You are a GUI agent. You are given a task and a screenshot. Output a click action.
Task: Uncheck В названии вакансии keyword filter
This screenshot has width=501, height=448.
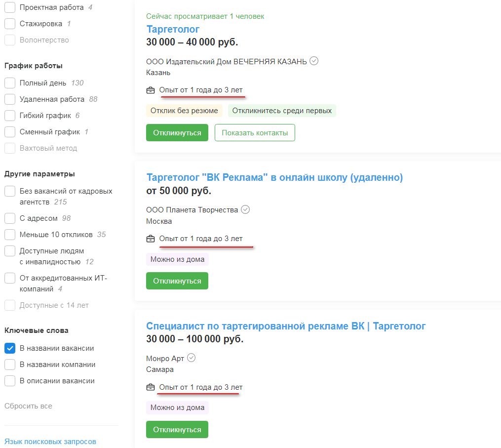(x=10, y=348)
